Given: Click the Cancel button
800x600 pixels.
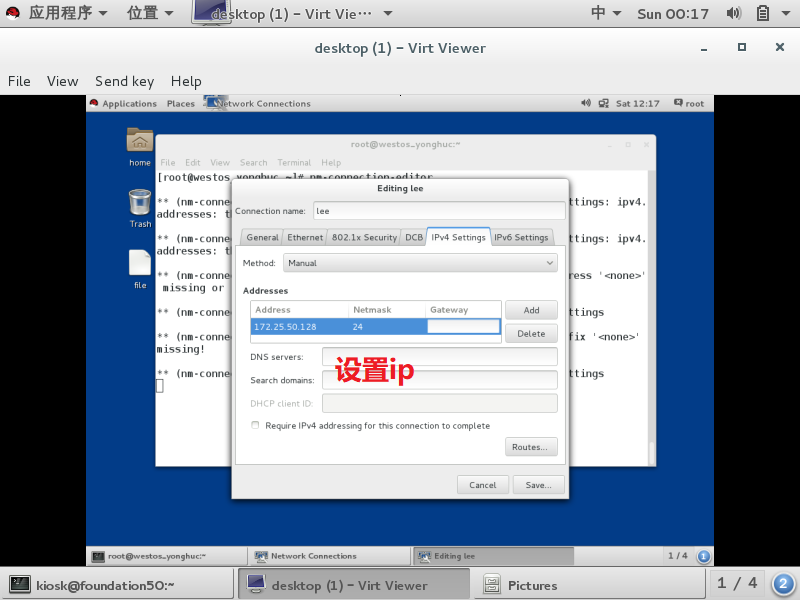Looking at the screenshot, I should point(483,485).
